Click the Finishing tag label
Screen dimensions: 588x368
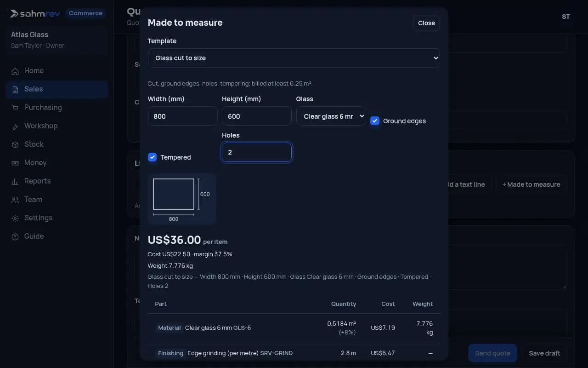pyautogui.click(x=170, y=353)
